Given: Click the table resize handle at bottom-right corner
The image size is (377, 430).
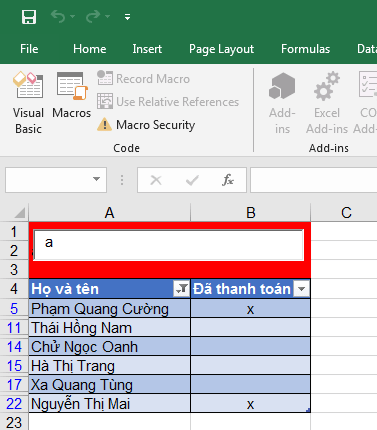Looking at the screenshot, I should point(308,410).
